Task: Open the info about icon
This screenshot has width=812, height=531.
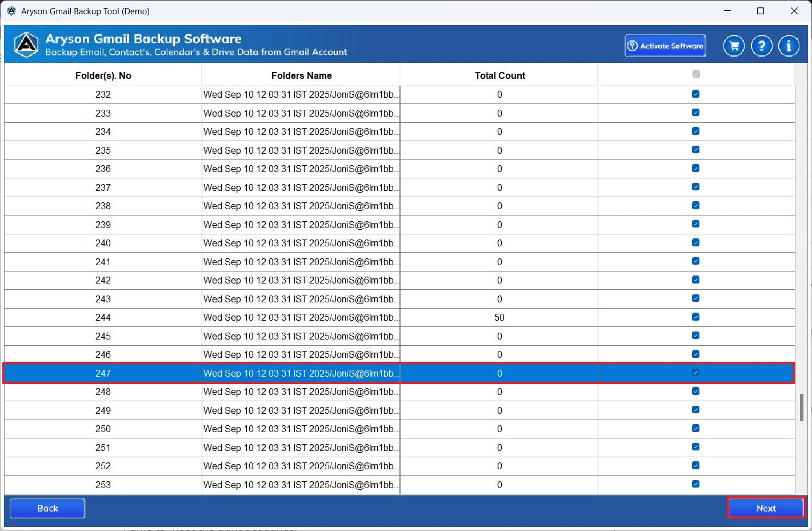Action: tap(789, 46)
